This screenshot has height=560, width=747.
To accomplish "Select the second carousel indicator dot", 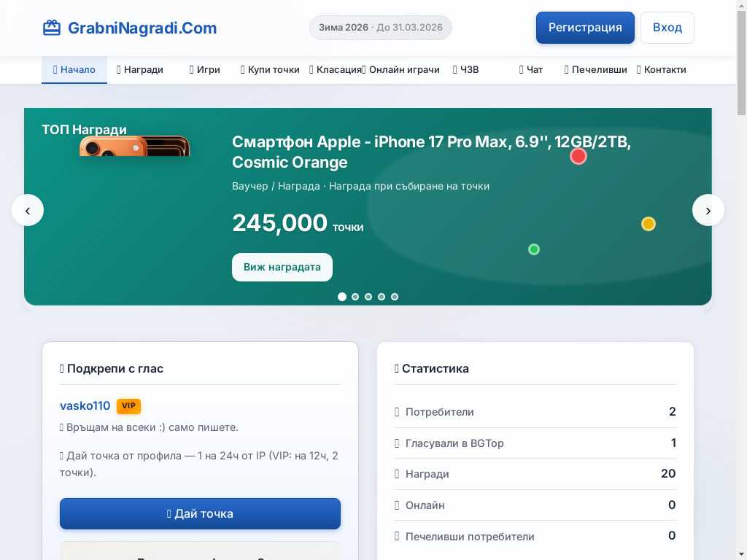I will pyautogui.click(x=355, y=297).
